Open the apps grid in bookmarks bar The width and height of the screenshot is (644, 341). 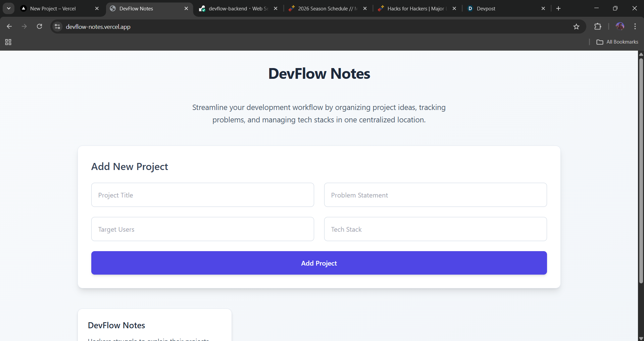pyautogui.click(x=8, y=42)
